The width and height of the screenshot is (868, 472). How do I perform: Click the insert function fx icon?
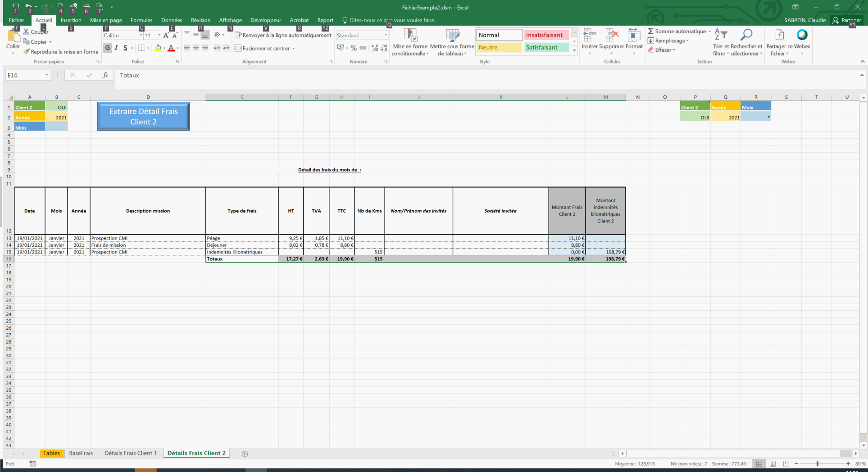[x=105, y=75]
